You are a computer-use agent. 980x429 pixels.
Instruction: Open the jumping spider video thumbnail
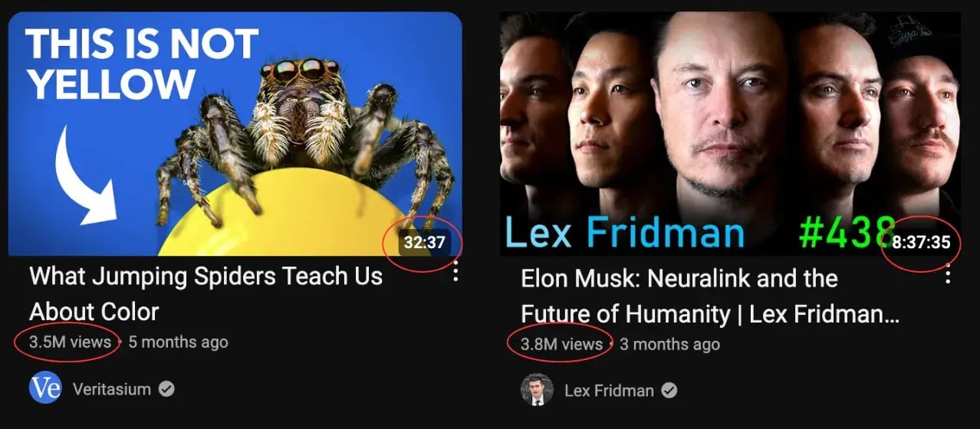point(235,133)
